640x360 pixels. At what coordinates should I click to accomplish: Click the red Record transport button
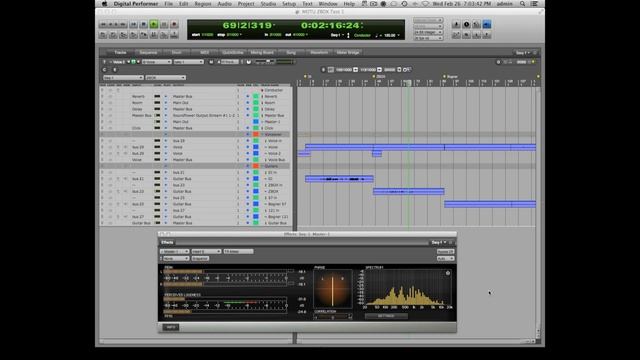pyautogui.click(x=174, y=24)
